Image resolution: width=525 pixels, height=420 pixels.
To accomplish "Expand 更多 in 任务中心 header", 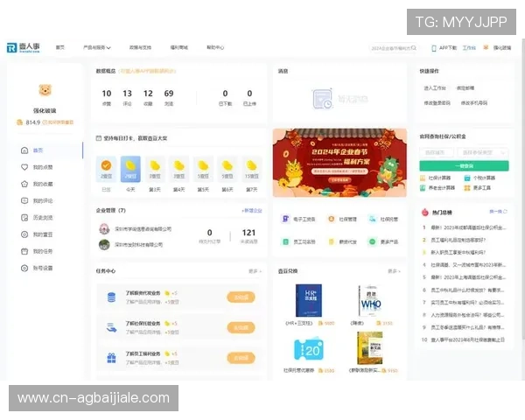I will coord(255,271).
